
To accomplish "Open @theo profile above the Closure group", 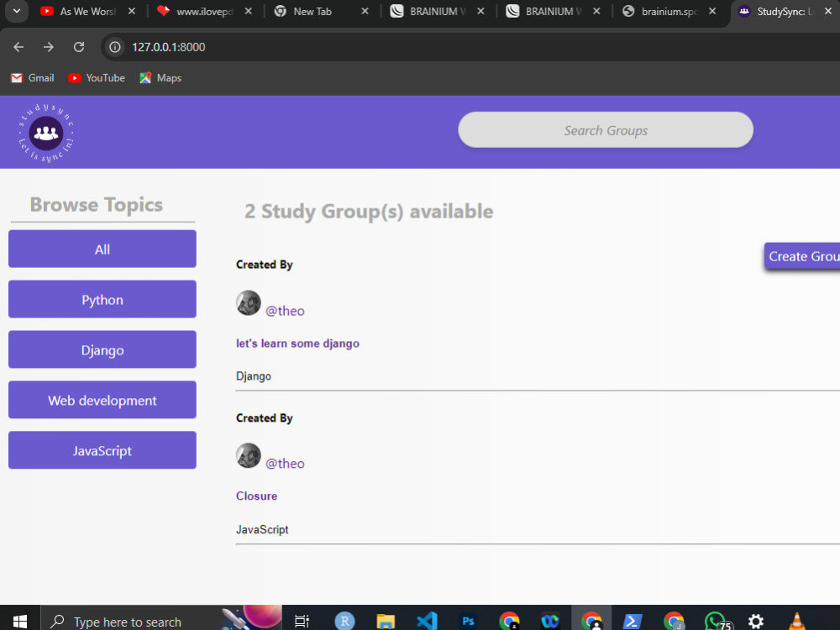I will point(285,464).
